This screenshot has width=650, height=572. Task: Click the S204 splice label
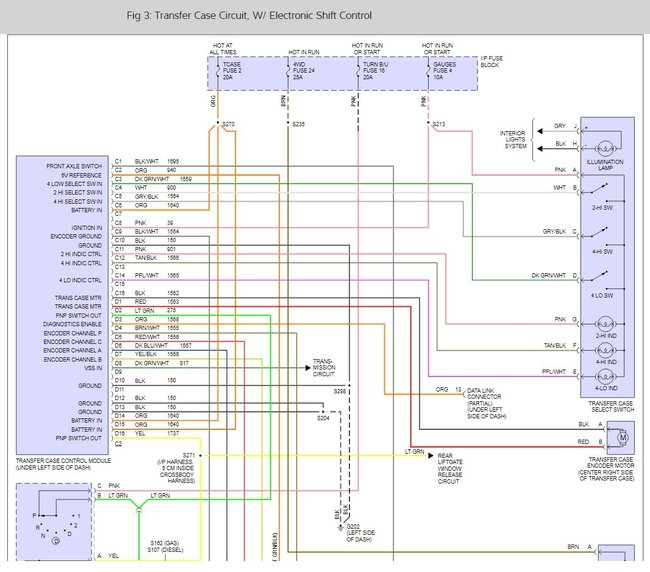(x=323, y=418)
